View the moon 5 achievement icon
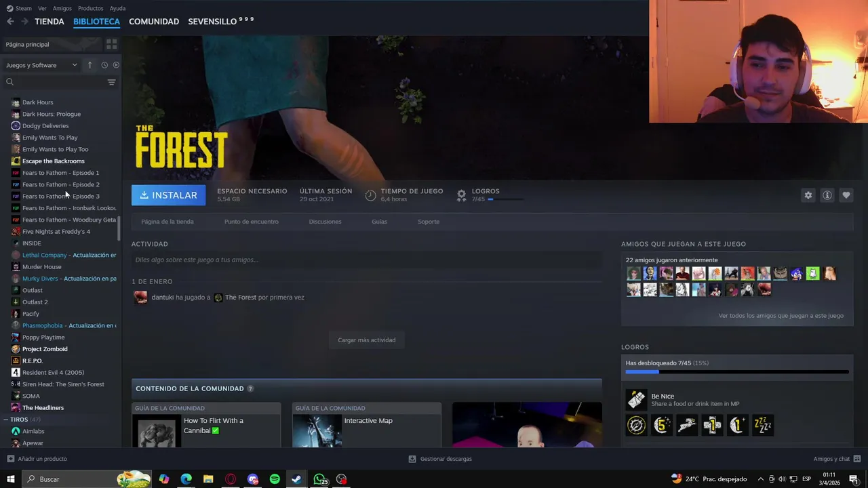The image size is (868, 488). click(x=662, y=425)
